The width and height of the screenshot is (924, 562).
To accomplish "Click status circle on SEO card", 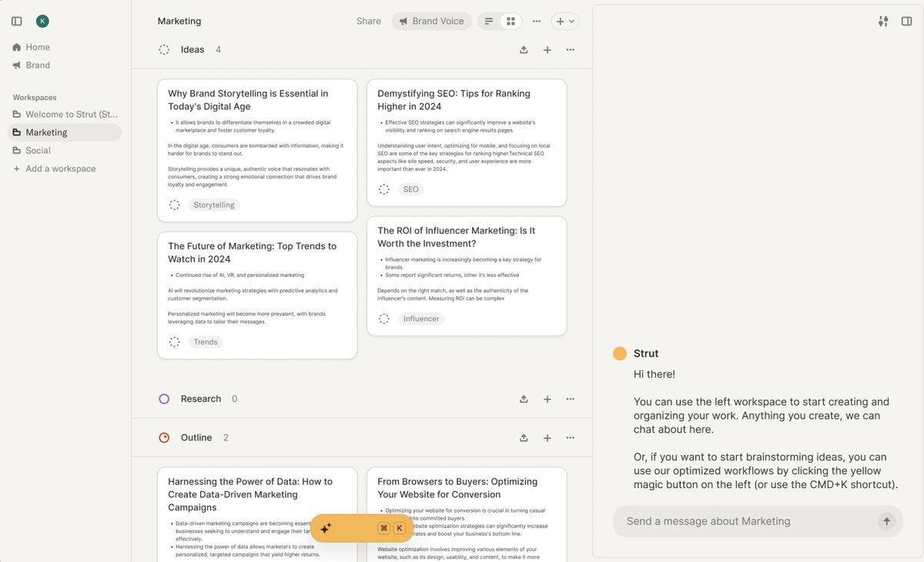I will pyautogui.click(x=384, y=189).
